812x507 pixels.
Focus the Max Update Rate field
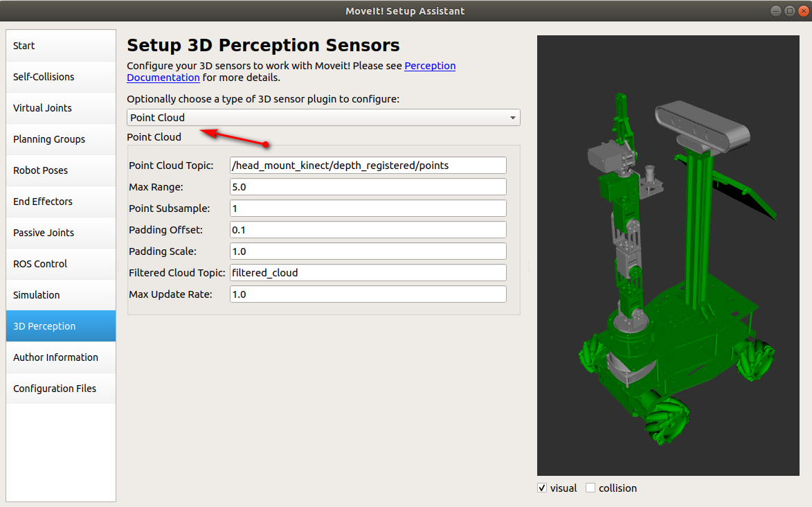pos(368,294)
